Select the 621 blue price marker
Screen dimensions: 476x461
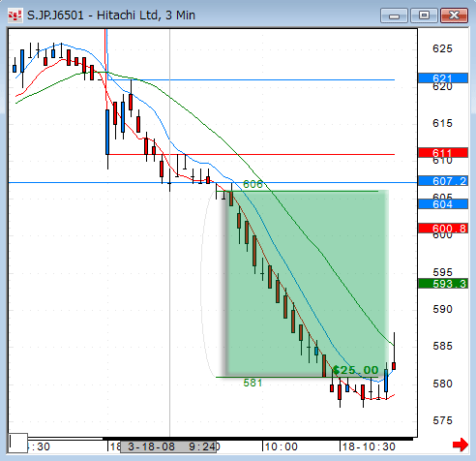[x=443, y=78]
